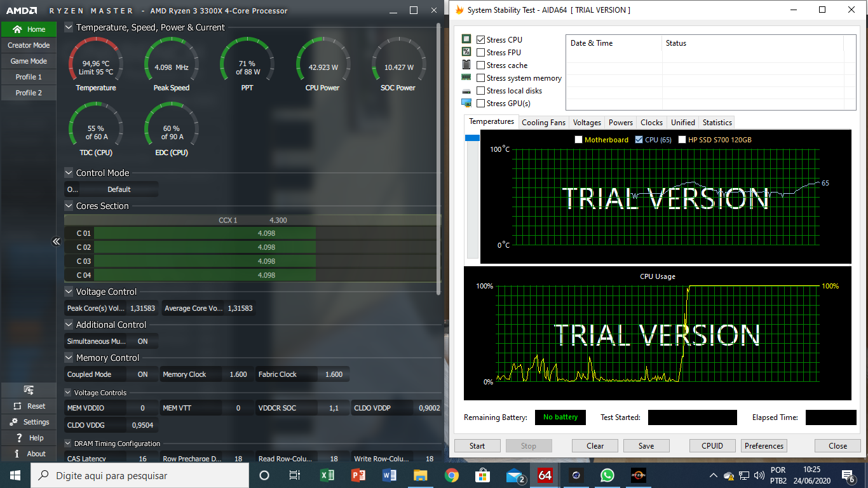Uncheck CPU (65) graph checkbox

[x=639, y=139]
